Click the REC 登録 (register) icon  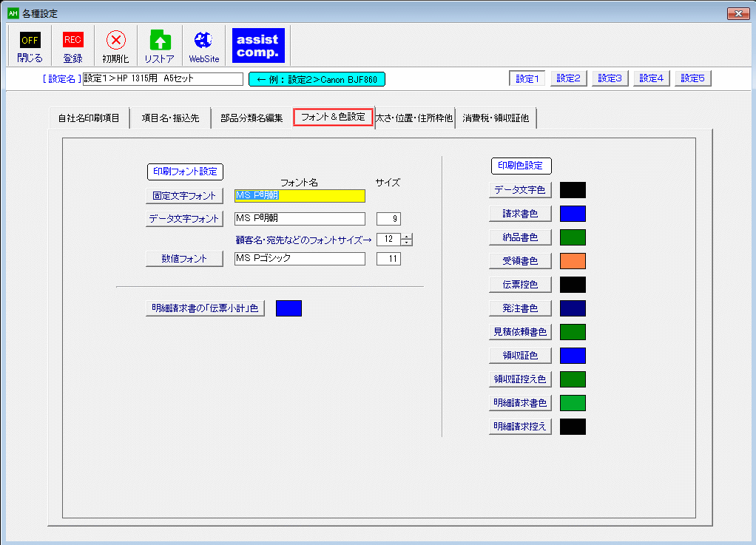(72, 45)
